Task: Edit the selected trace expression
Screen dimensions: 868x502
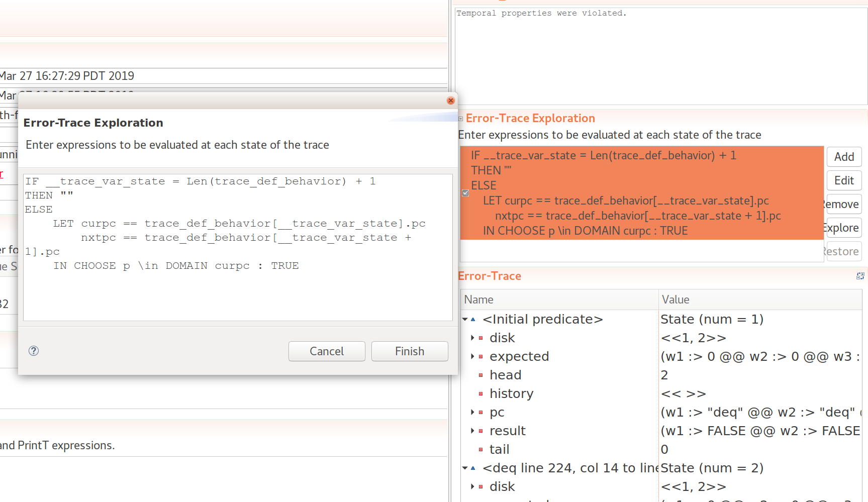Action: click(x=844, y=180)
